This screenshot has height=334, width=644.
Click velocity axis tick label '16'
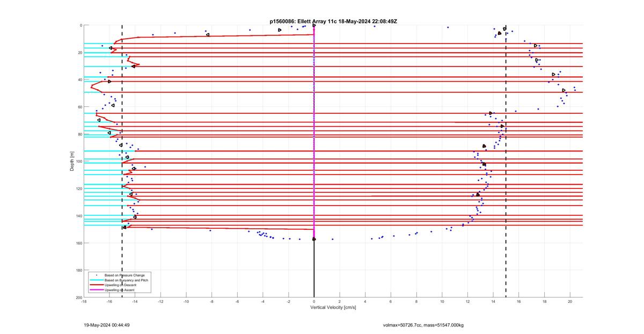click(x=519, y=301)
